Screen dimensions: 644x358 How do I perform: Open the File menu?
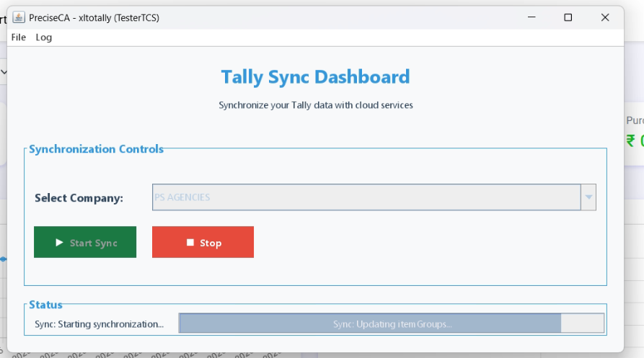[19, 37]
